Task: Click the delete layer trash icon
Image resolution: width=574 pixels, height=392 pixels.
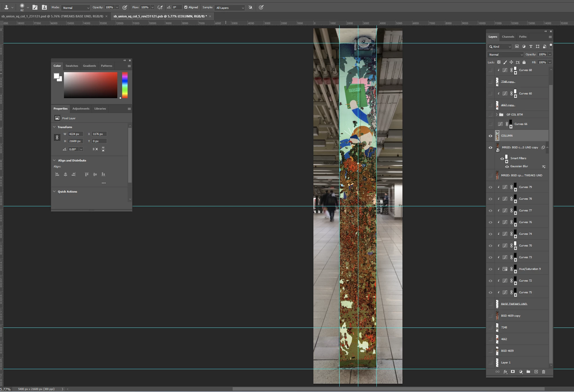Action: pyautogui.click(x=543, y=371)
